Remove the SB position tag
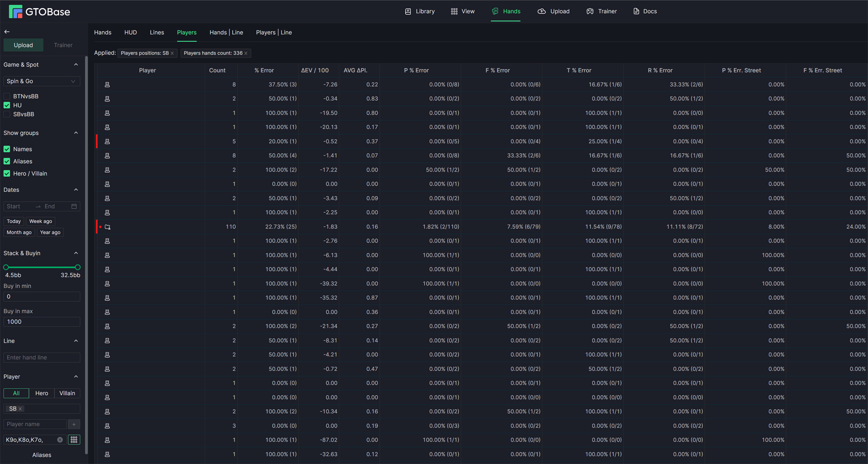 coord(20,409)
